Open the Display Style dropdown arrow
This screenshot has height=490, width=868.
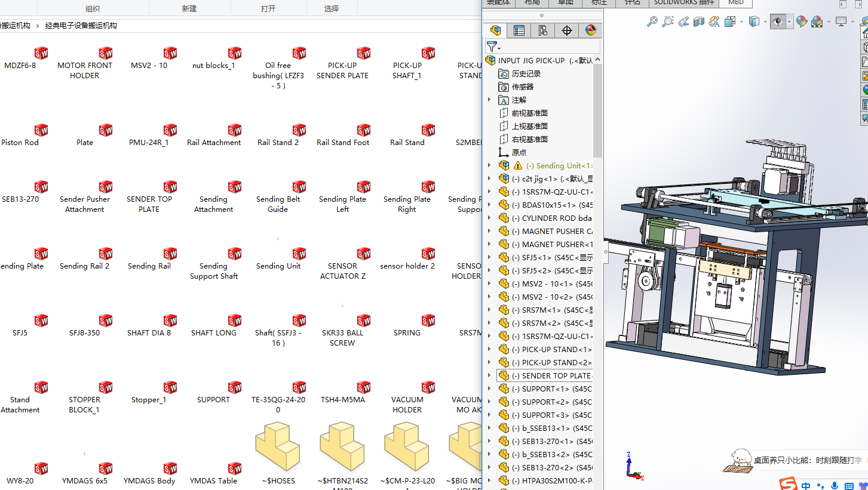click(765, 22)
